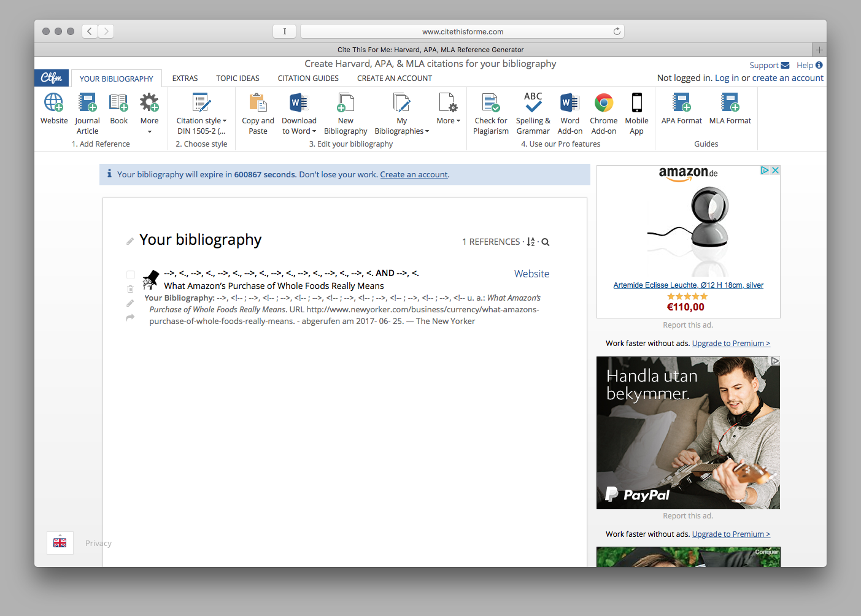Rename bibliography using pencil icon beside title
The height and width of the screenshot is (616, 861).
tap(130, 241)
